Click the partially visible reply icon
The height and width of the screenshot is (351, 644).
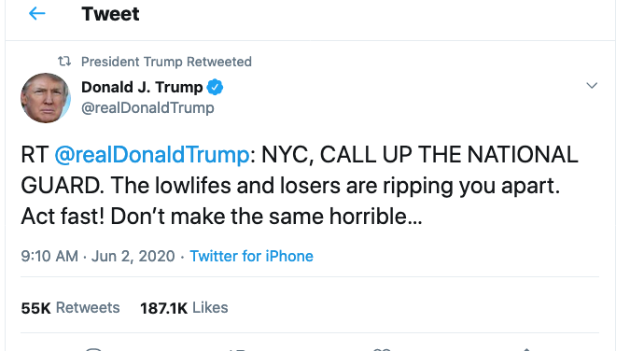tap(93, 349)
